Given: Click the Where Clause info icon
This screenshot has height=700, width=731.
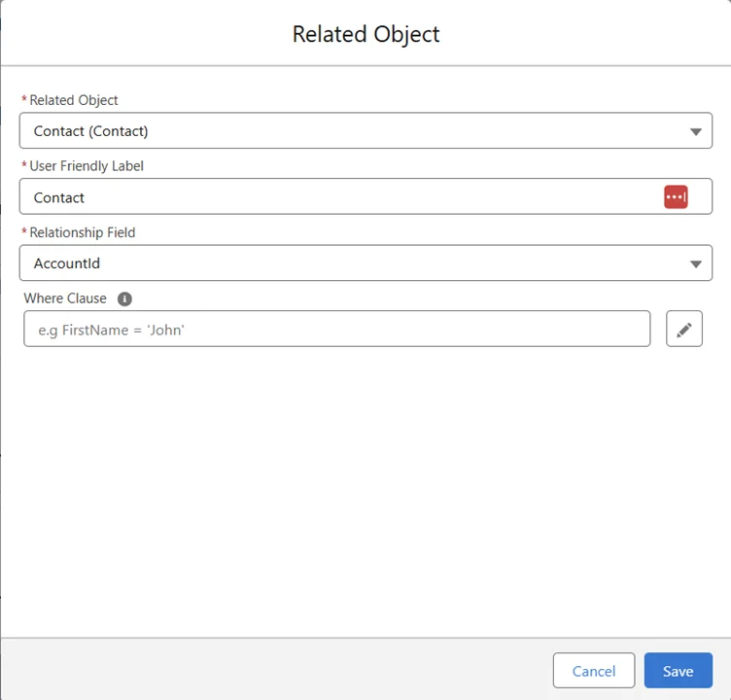Looking at the screenshot, I should coord(124,299).
